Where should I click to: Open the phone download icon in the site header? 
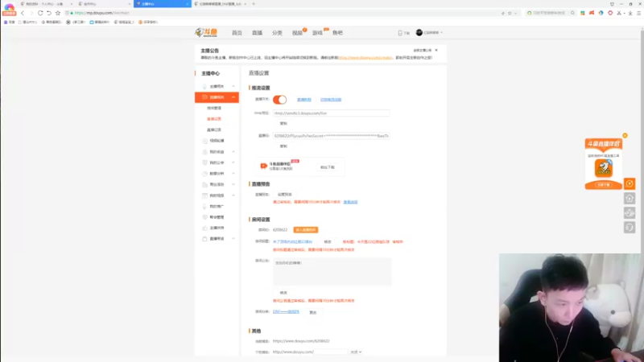click(x=400, y=33)
